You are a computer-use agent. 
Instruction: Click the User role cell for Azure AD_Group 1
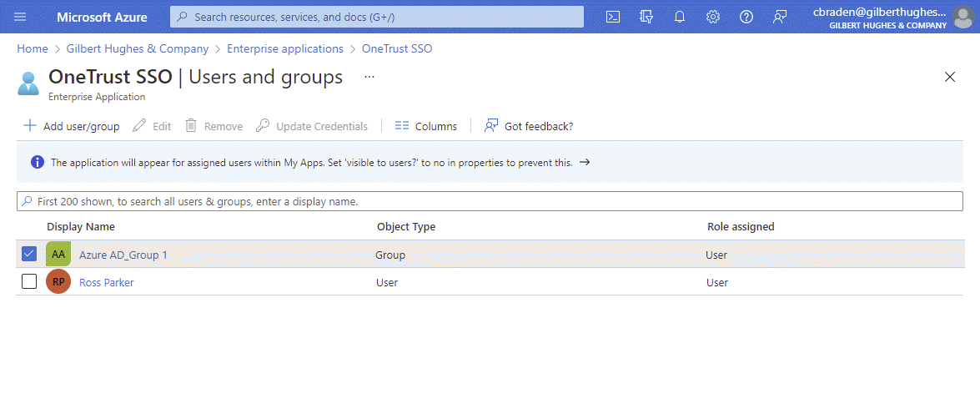[x=716, y=255]
